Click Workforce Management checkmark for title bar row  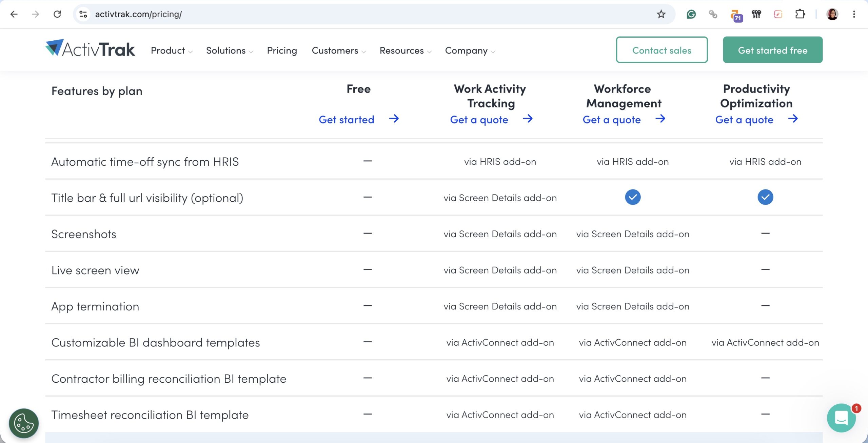(x=633, y=197)
